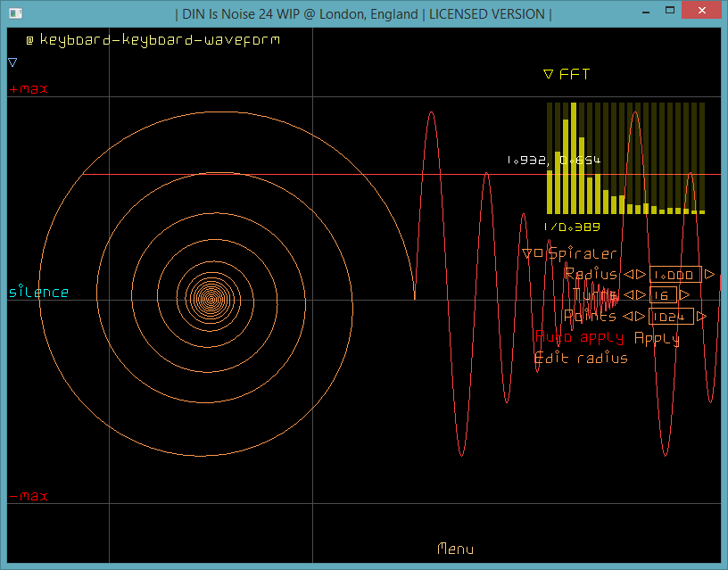
Task: Click Radius right arrow before value box
Action: 640,275
